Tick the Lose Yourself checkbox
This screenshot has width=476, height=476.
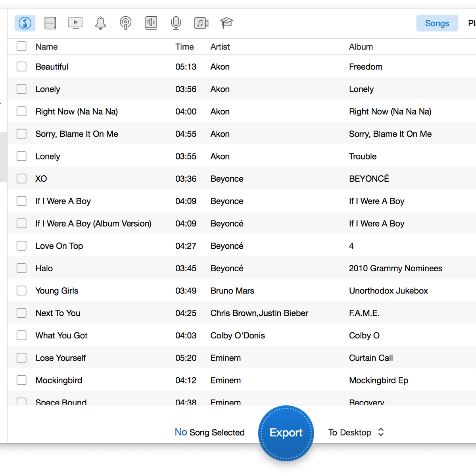[21, 358]
